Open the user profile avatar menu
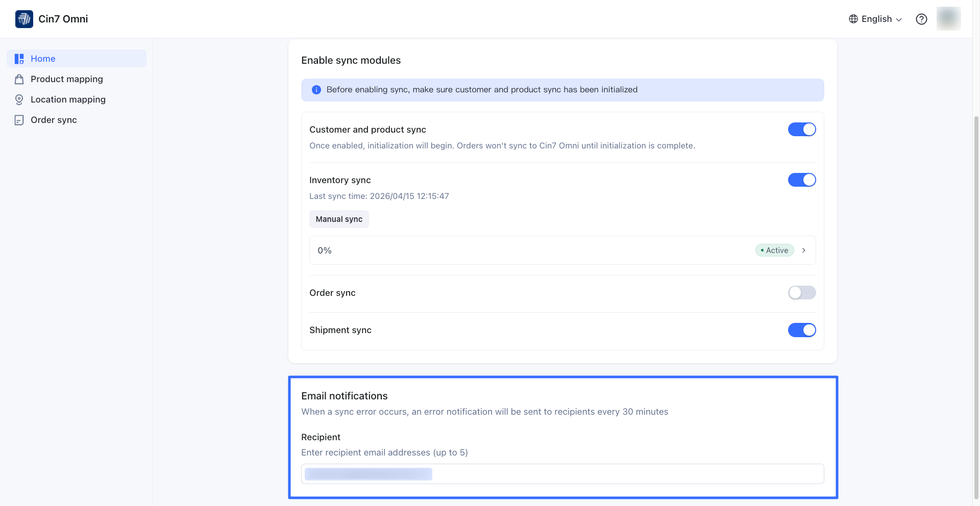 pos(948,19)
